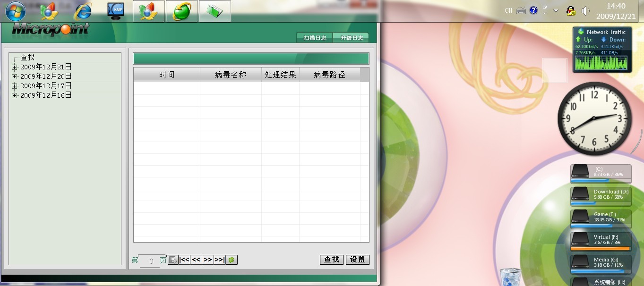Click the page number input field

tap(151, 261)
